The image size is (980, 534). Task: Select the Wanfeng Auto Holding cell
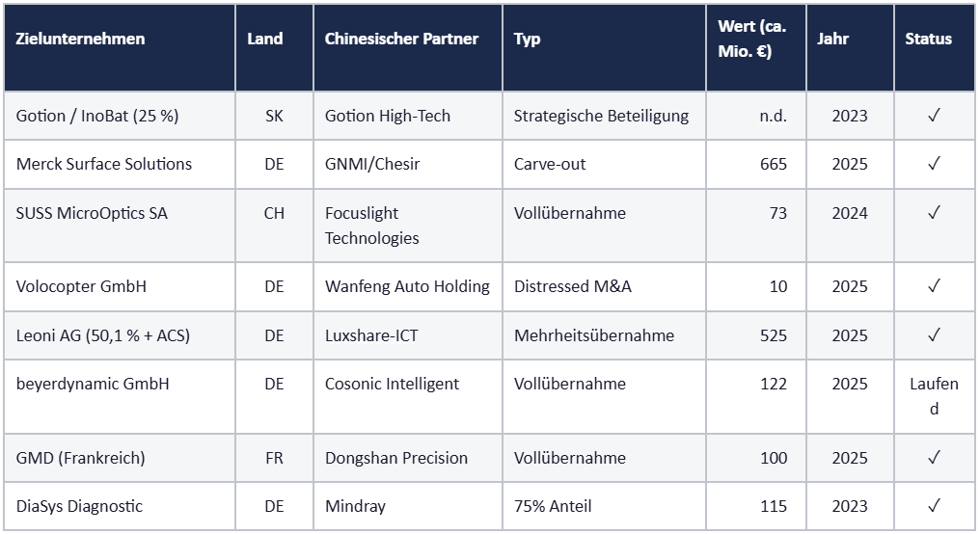pyautogui.click(x=407, y=286)
